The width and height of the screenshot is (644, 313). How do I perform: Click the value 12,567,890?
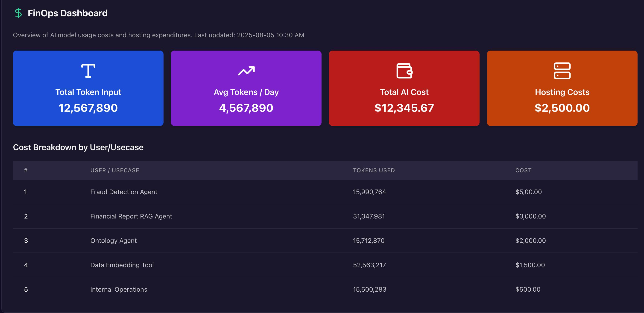[88, 108]
